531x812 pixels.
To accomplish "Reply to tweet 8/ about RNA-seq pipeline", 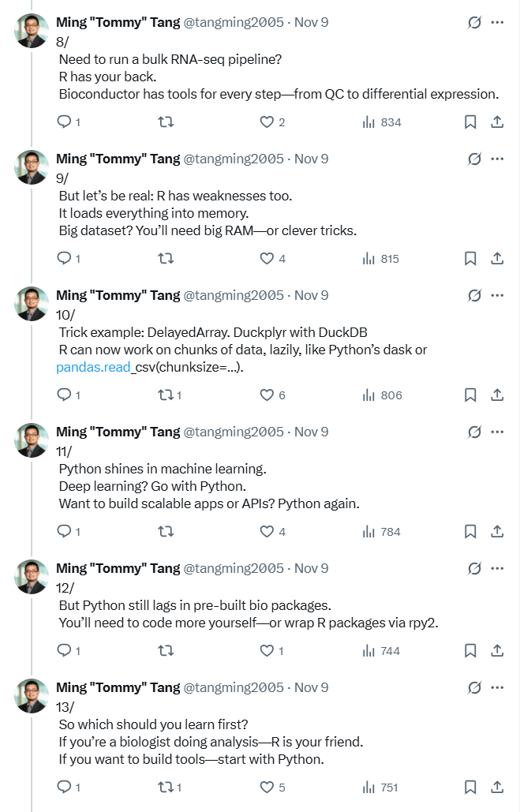I will tap(65, 122).
